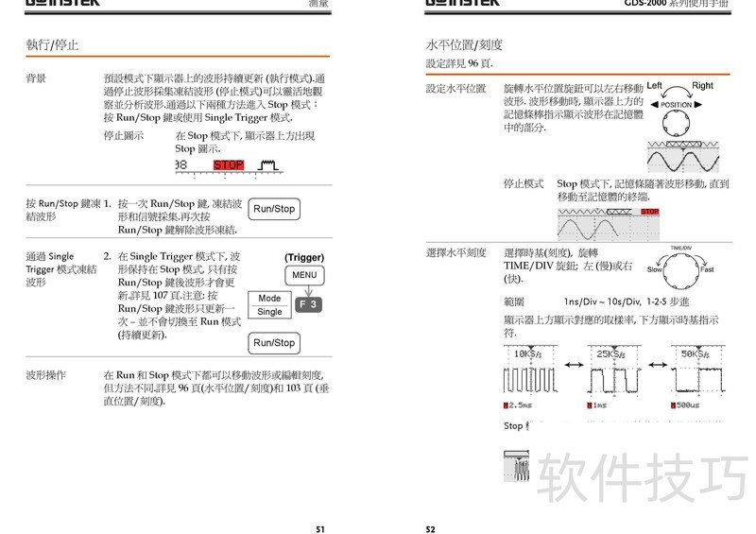Click the Fast label beside TIME/DIV knob
This screenshot has width=756, height=534.
click(707, 269)
